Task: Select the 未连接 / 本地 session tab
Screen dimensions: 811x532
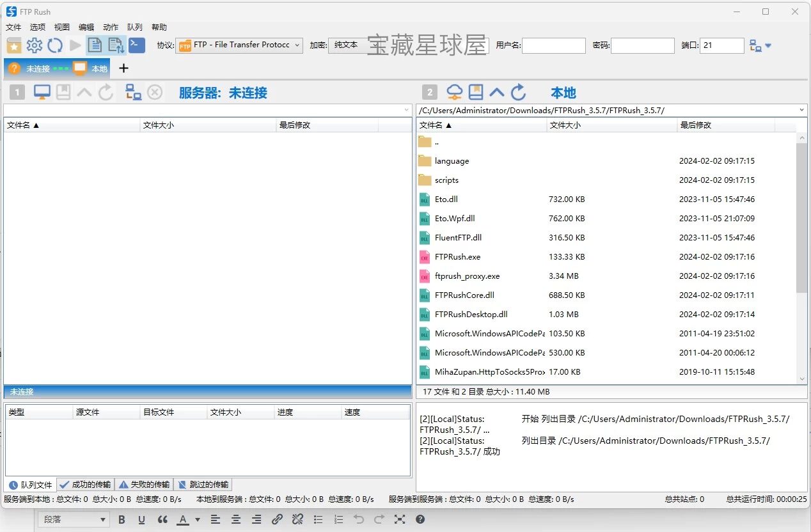Action: tap(58, 68)
